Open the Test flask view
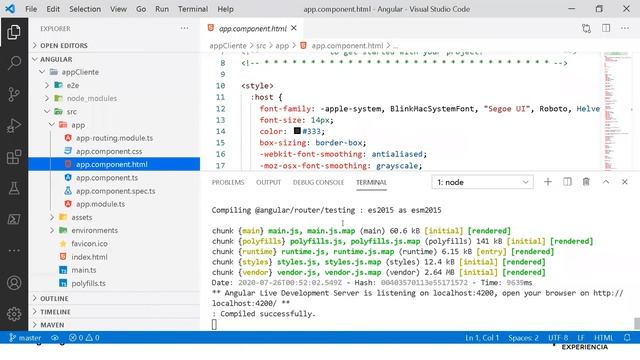640x360 pixels. 14,188
